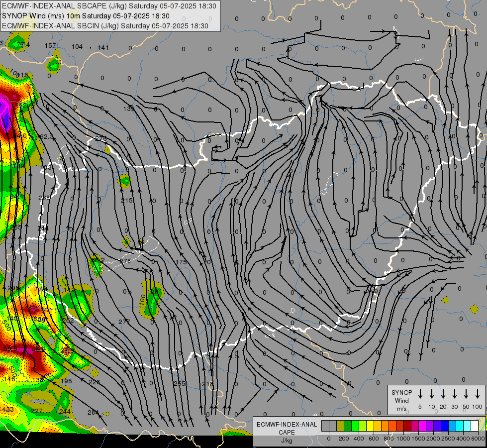Click the 284 value on the map
487x448 pixels.
click(x=93, y=413)
